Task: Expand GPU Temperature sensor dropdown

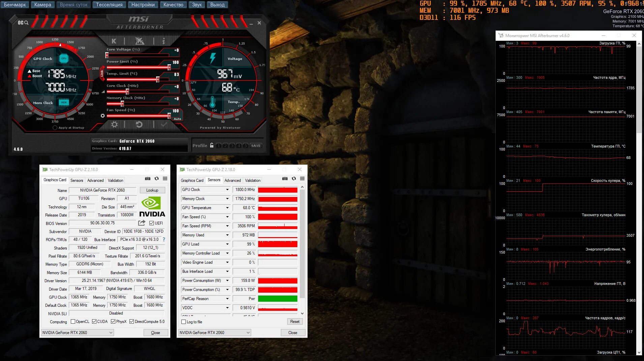Action: [x=227, y=208]
